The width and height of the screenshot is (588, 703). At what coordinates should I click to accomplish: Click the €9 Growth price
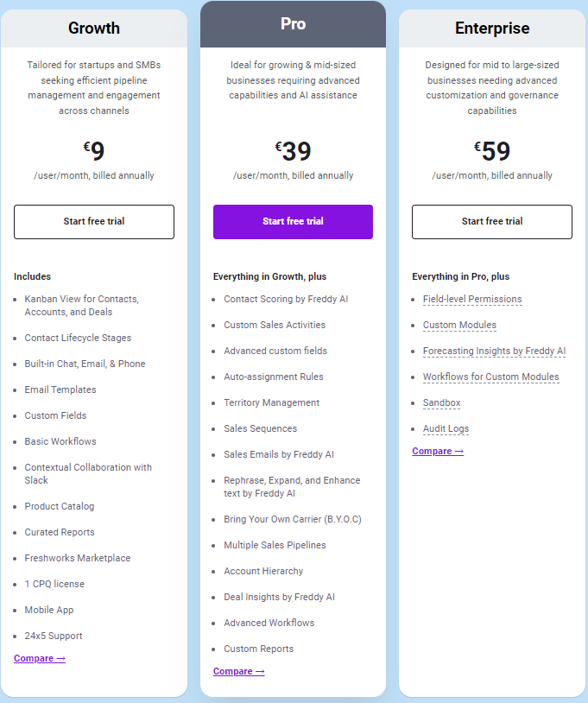pos(94,152)
